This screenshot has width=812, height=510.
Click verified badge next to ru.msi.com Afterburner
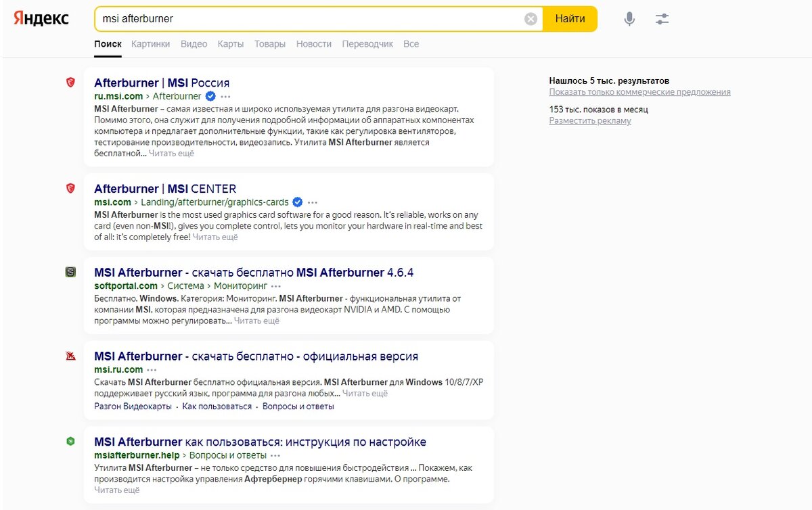pos(210,96)
